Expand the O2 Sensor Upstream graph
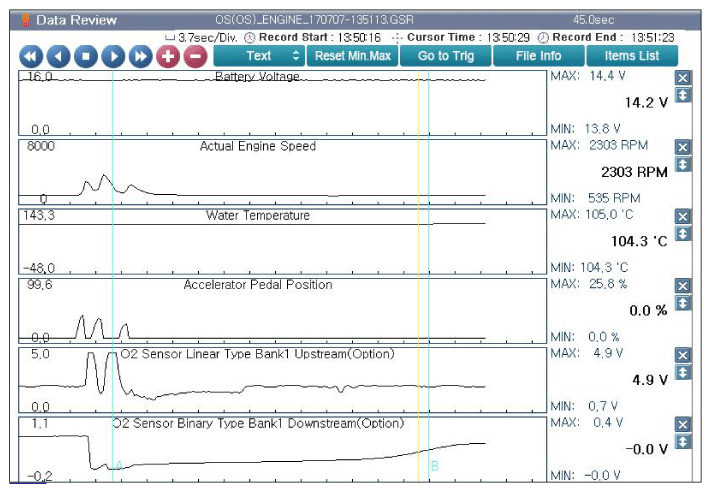 [x=683, y=373]
